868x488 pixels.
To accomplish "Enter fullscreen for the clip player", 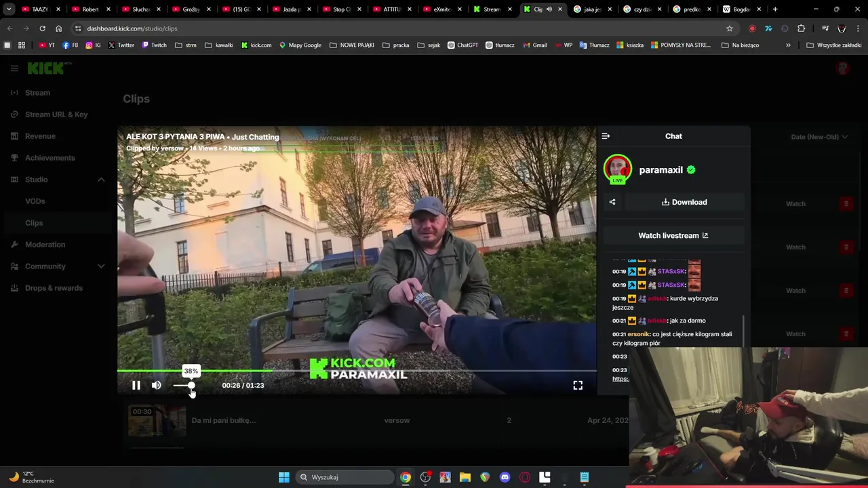I will tap(578, 385).
